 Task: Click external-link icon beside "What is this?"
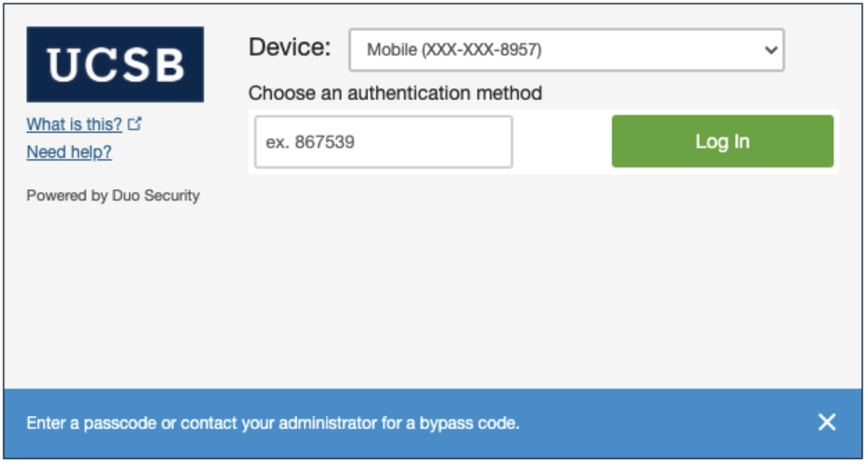135,124
